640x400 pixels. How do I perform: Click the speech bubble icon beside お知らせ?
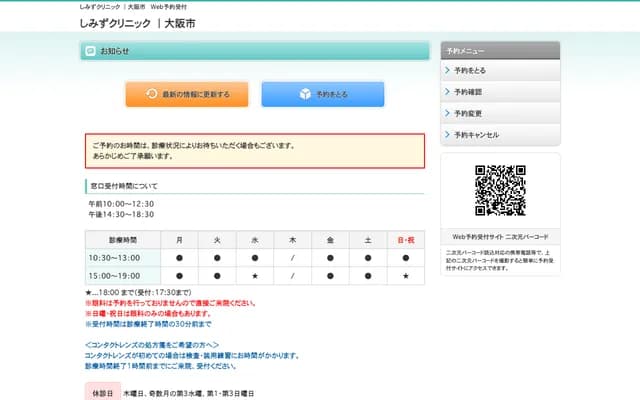pyautogui.click(x=91, y=50)
